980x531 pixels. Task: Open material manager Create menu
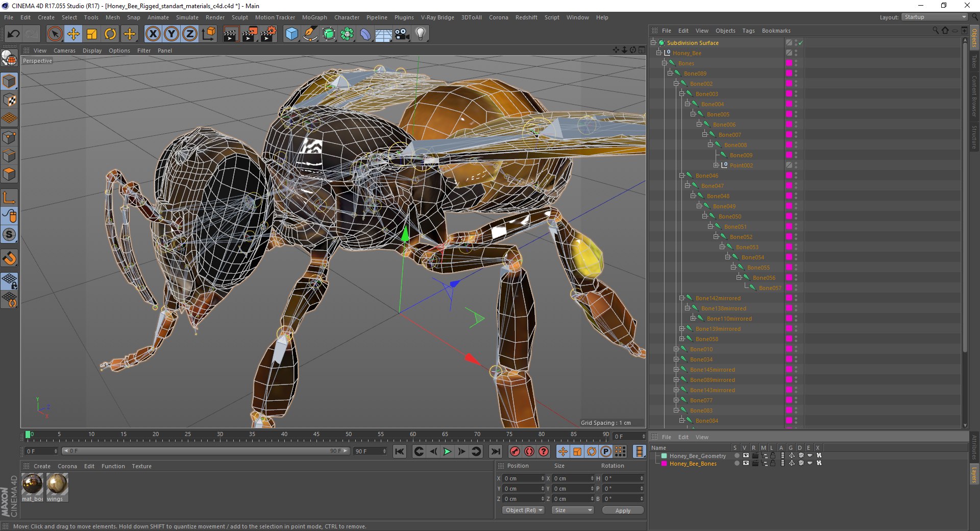tap(42, 466)
